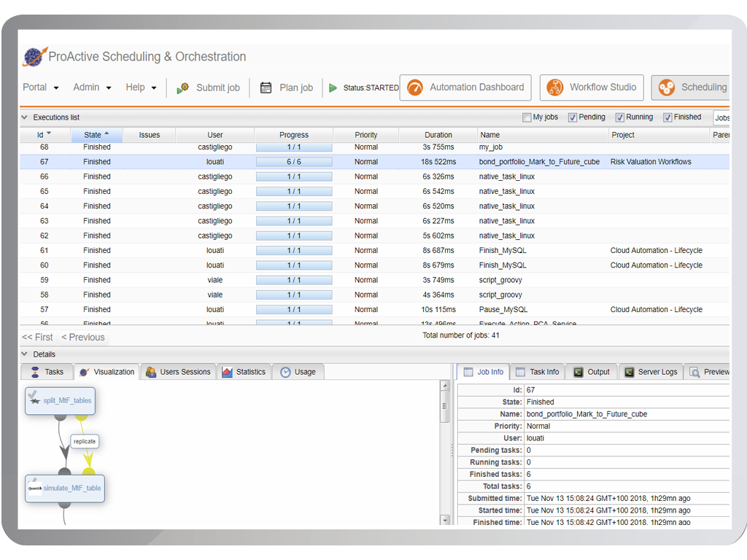Select job 60 Finish_MySQL row
Viewport: 747px width, 560px height.
(x=374, y=265)
